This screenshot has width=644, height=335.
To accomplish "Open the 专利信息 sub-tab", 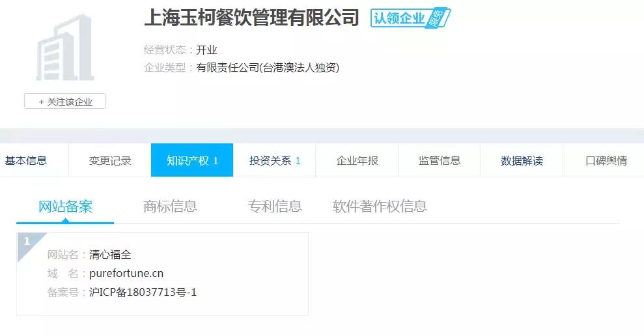I will tap(275, 207).
